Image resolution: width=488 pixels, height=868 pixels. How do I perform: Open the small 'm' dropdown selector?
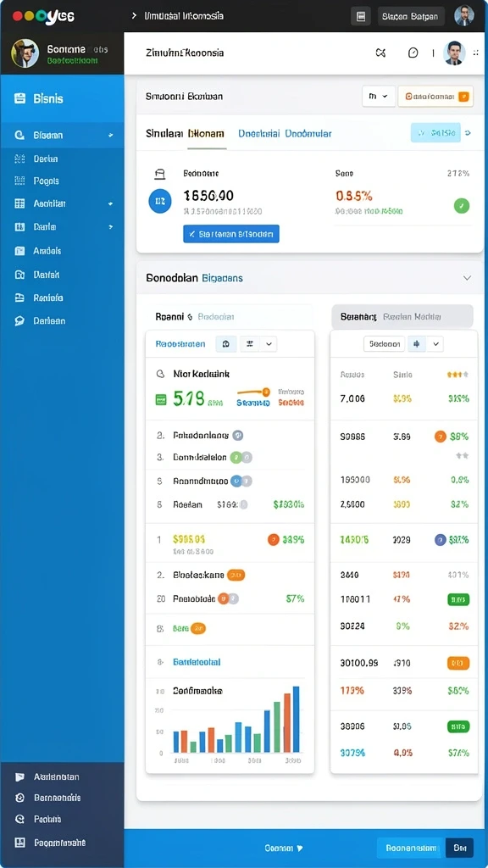point(379,97)
